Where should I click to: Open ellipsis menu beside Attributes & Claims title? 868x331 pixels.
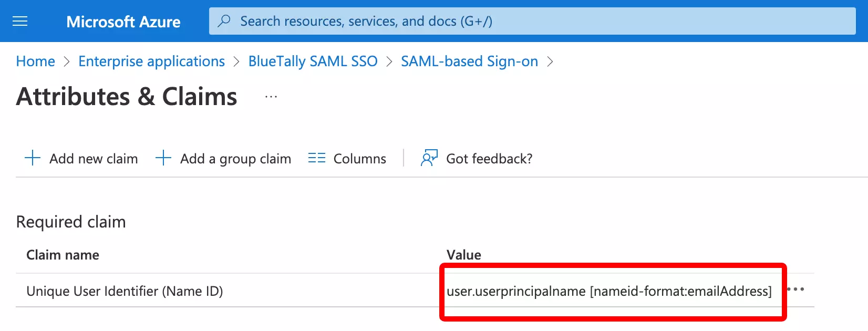(x=271, y=97)
